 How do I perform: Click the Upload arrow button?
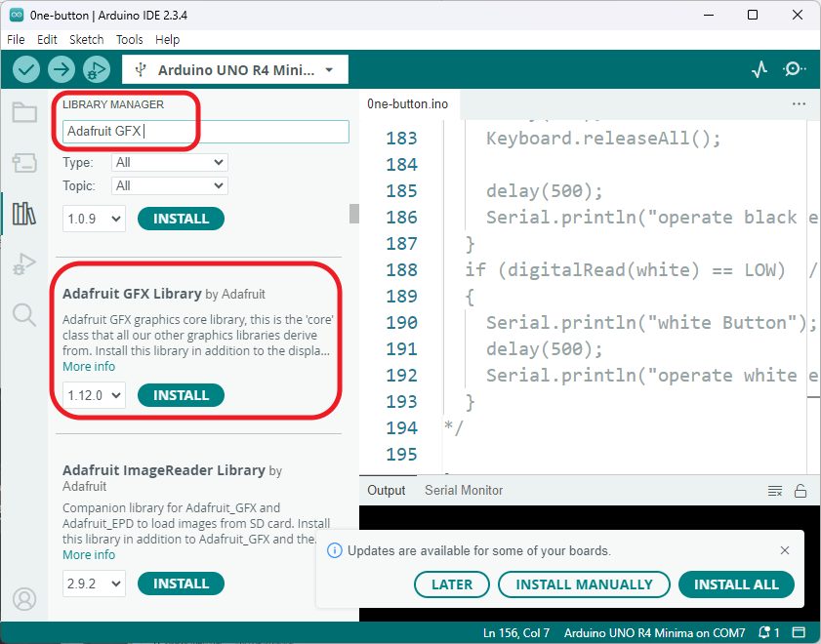[62, 69]
